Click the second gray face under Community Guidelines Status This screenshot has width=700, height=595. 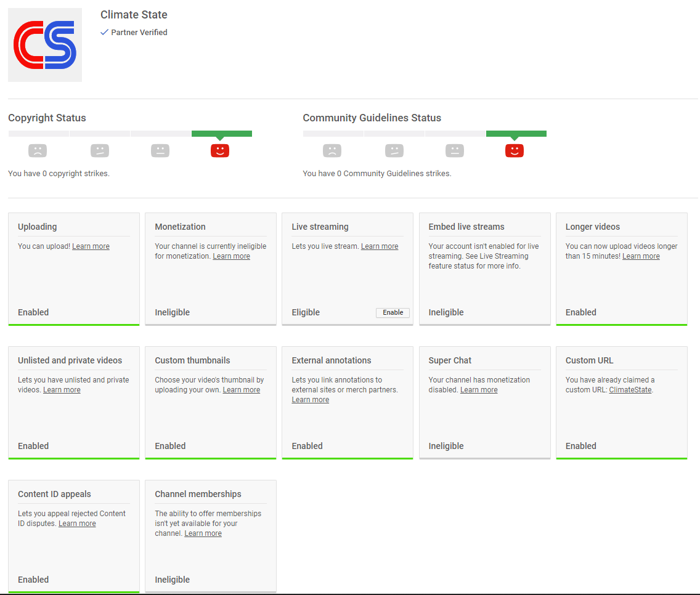click(394, 150)
